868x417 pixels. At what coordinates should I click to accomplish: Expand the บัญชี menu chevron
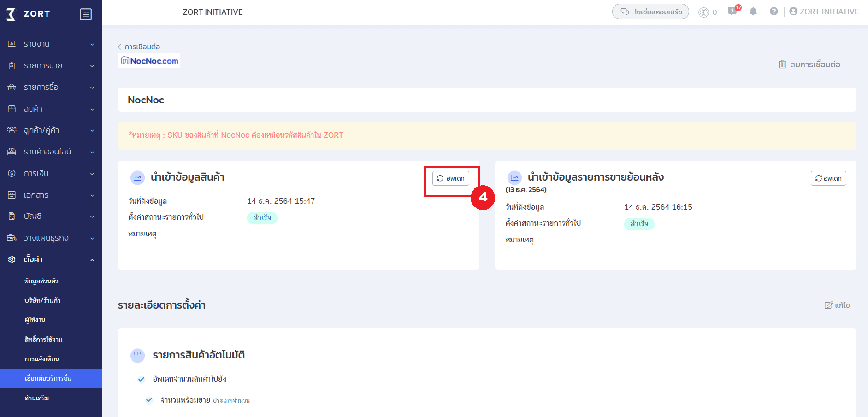pyautogui.click(x=92, y=217)
